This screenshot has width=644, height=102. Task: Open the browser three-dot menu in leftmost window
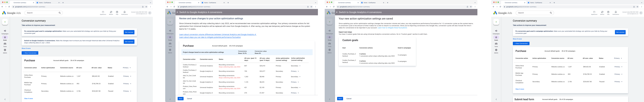pos(150,7)
